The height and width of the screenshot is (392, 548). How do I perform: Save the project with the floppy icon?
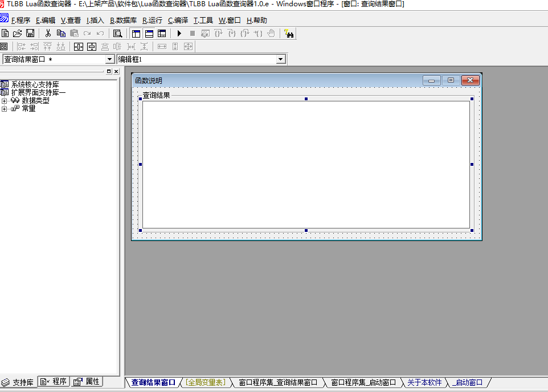click(30, 34)
